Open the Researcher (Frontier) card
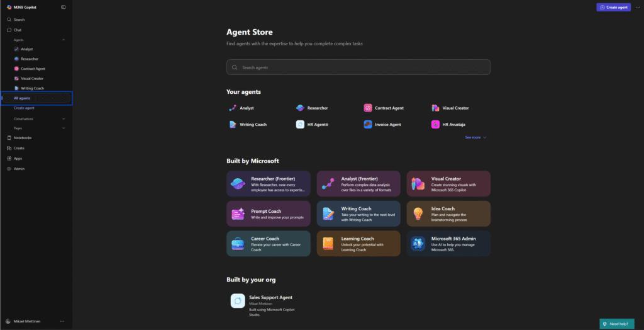 pos(268,183)
